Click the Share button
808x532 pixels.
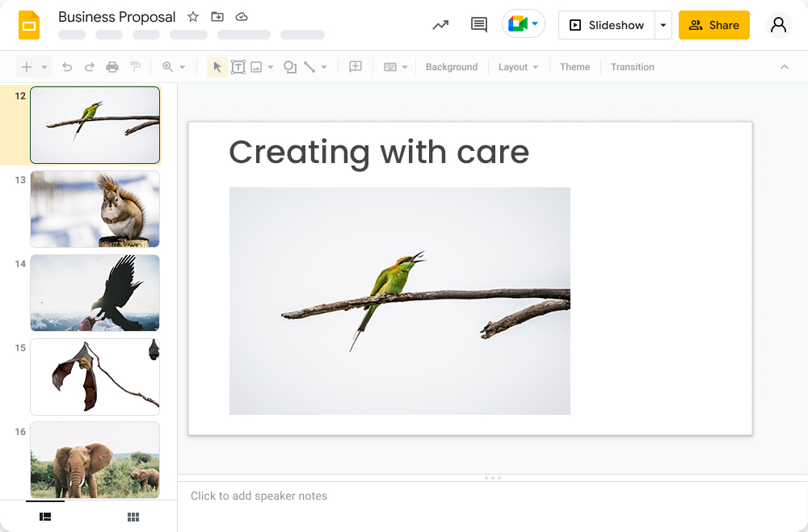713,25
